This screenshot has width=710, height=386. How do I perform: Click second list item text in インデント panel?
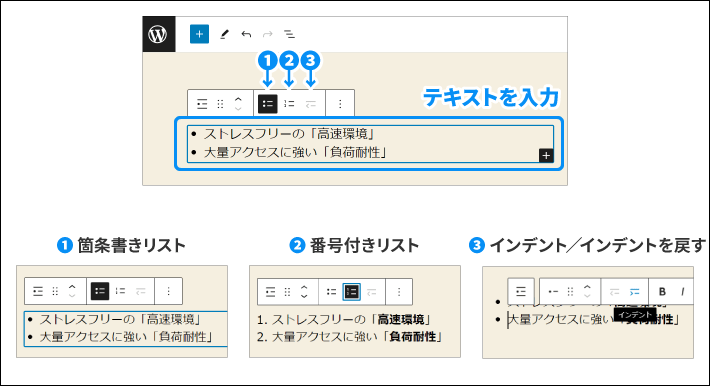coord(593,320)
